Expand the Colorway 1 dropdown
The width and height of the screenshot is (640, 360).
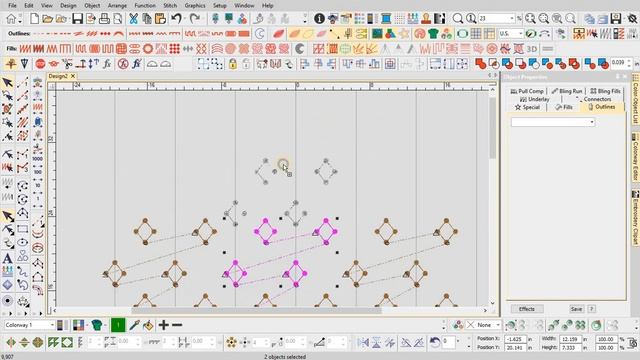click(52, 325)
